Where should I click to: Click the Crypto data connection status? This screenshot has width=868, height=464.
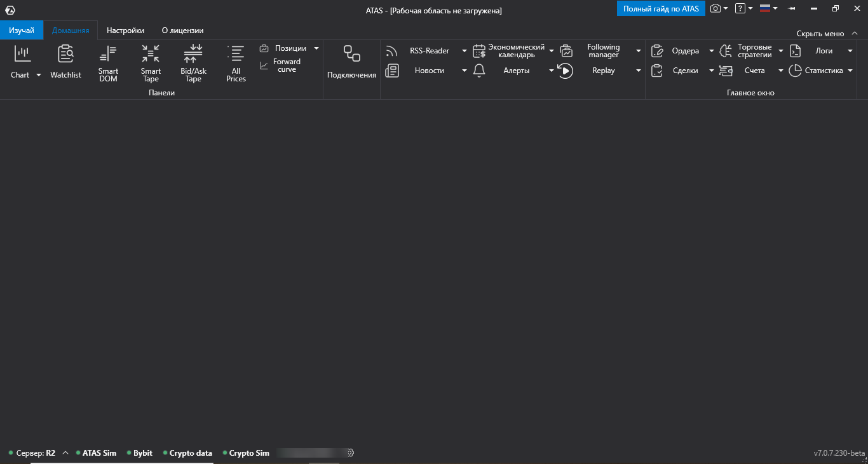coord(187,453)
